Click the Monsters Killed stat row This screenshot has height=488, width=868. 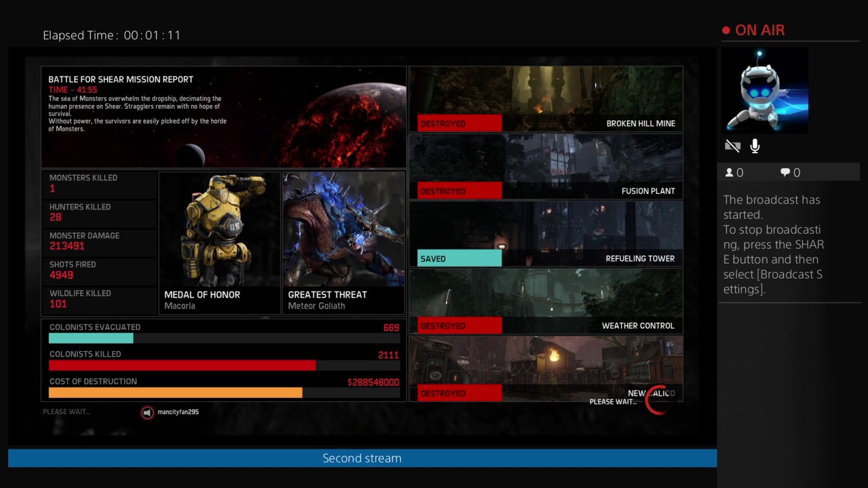[x=99, y=183]
